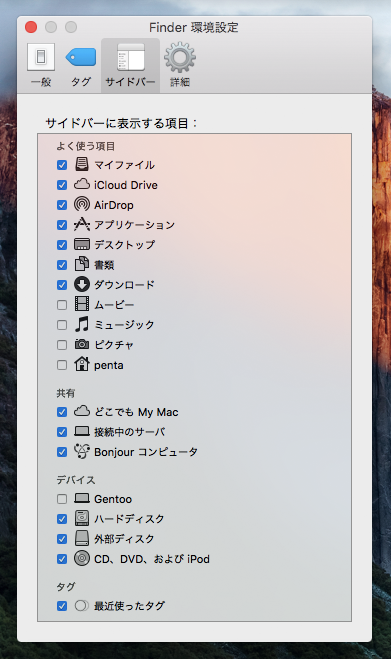Click the AirDrop radar icon
The image size is (391, 659).
click(82, 204)
